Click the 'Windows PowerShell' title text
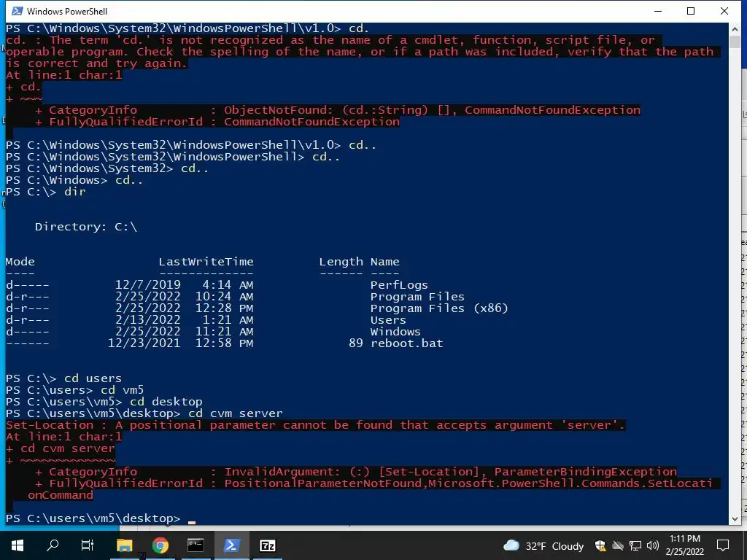Viewport: 747px width, 560px height. 67,12
